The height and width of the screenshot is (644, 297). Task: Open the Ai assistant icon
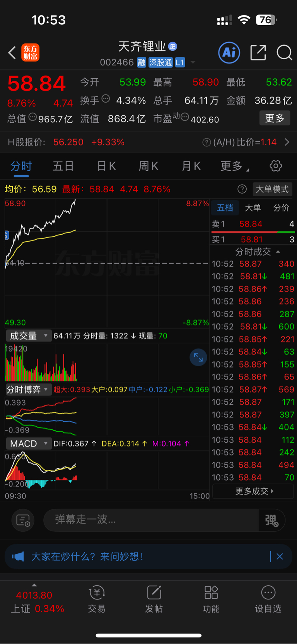(x=229, y=52)
